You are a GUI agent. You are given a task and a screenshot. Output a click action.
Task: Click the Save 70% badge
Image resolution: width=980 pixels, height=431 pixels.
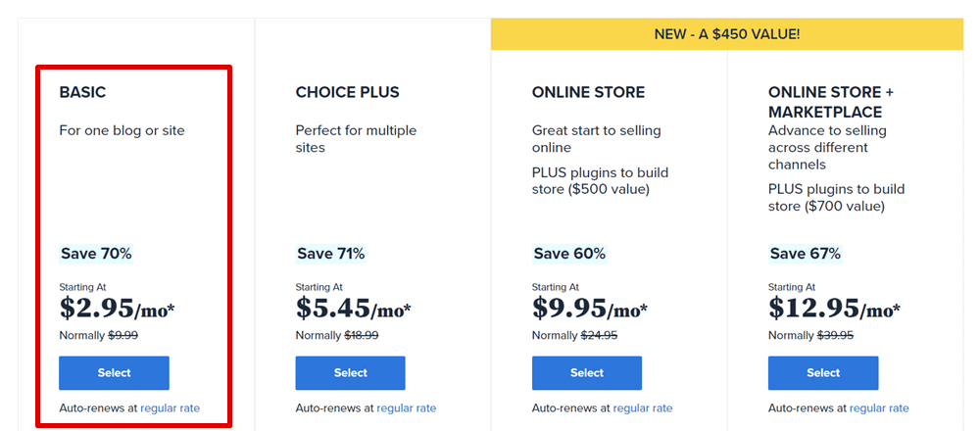pos(96,254)
